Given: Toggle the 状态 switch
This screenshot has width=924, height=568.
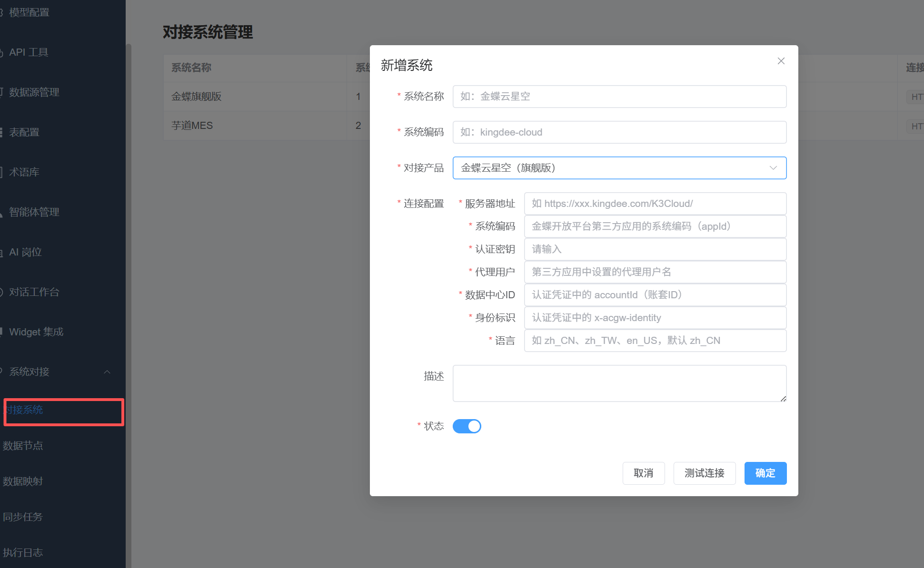Looking at the screenshot, I should tap(467, 426).
